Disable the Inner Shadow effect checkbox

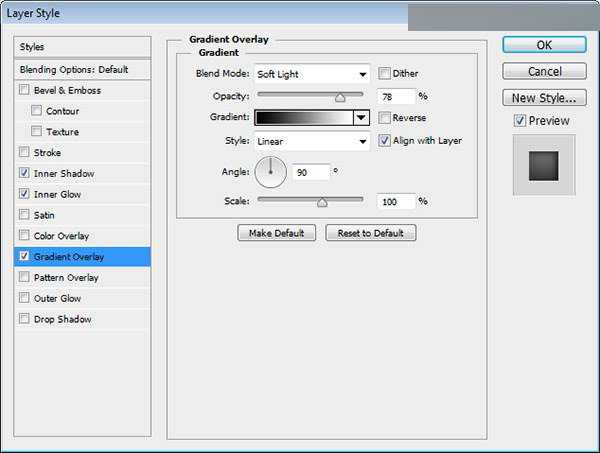24,173
